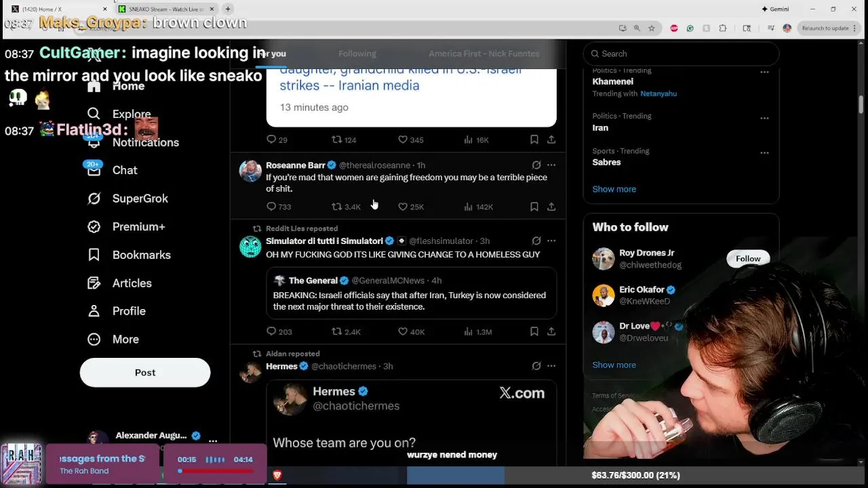
Task: Switch to the SNEAKO Stream browser tab
Action: [x=166, y=9]
